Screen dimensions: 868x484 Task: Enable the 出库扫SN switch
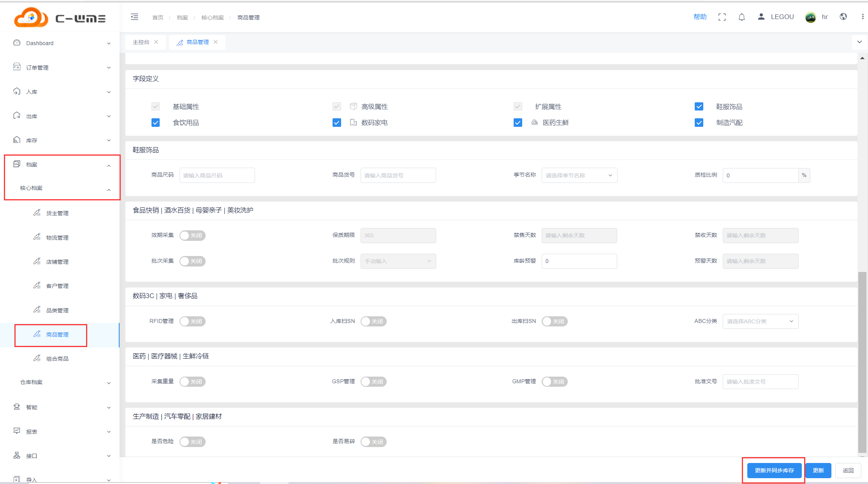(x=555, y=321)
